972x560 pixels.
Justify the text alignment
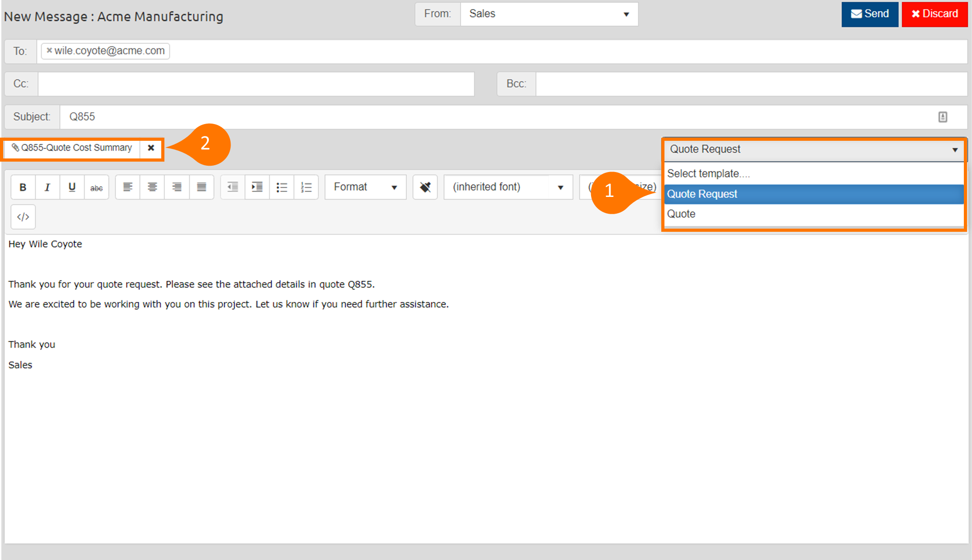(x=202, y=187)
